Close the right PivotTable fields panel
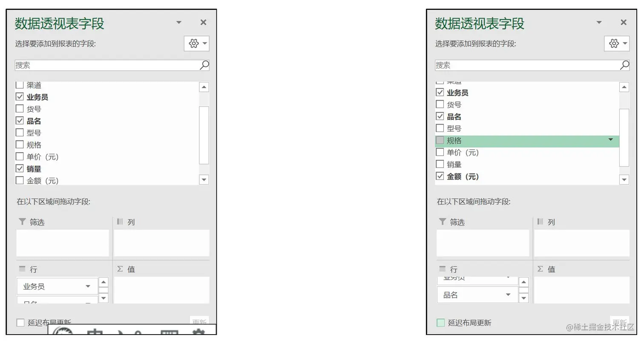Viewport: 644px width, 341px height. point(623,23)
